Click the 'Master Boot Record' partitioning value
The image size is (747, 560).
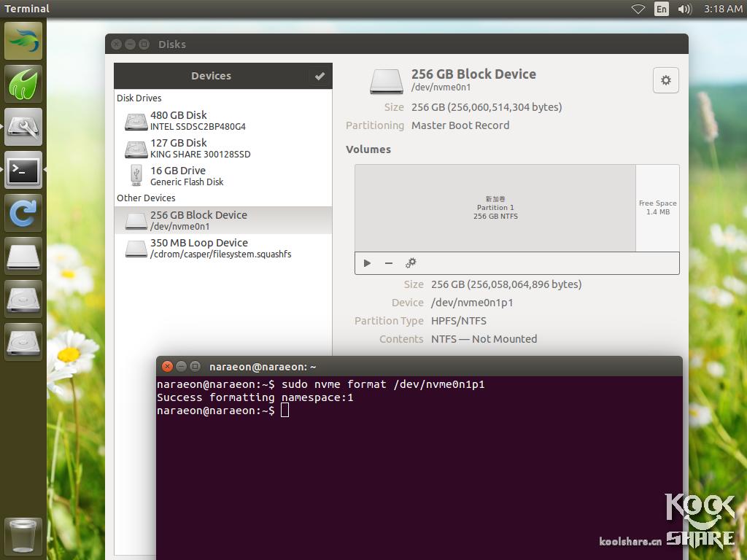[460, 125]
